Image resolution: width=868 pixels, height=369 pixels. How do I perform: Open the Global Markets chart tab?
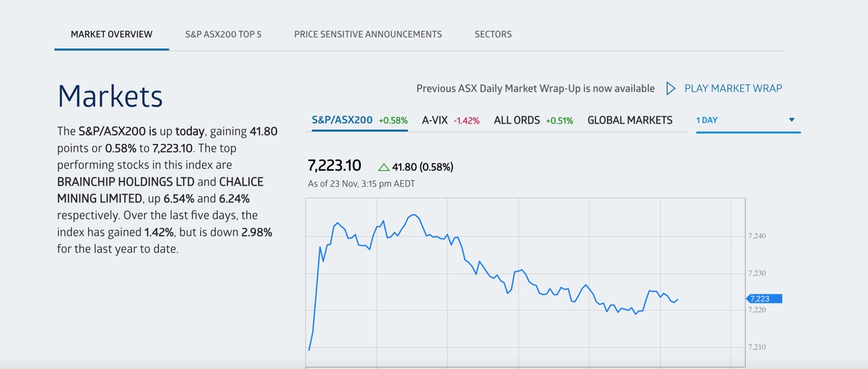click(x=629, y=120)
